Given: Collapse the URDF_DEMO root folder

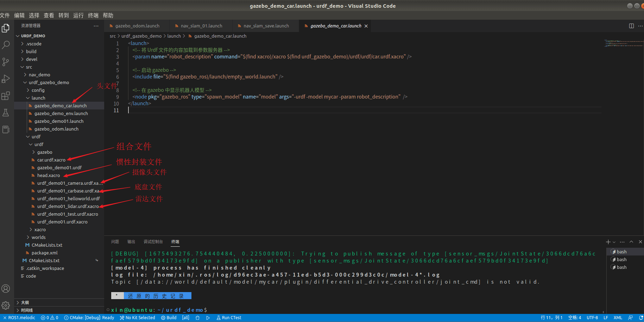Looking at the screenshot, I should pyautogui.click(x=59, y=36).
